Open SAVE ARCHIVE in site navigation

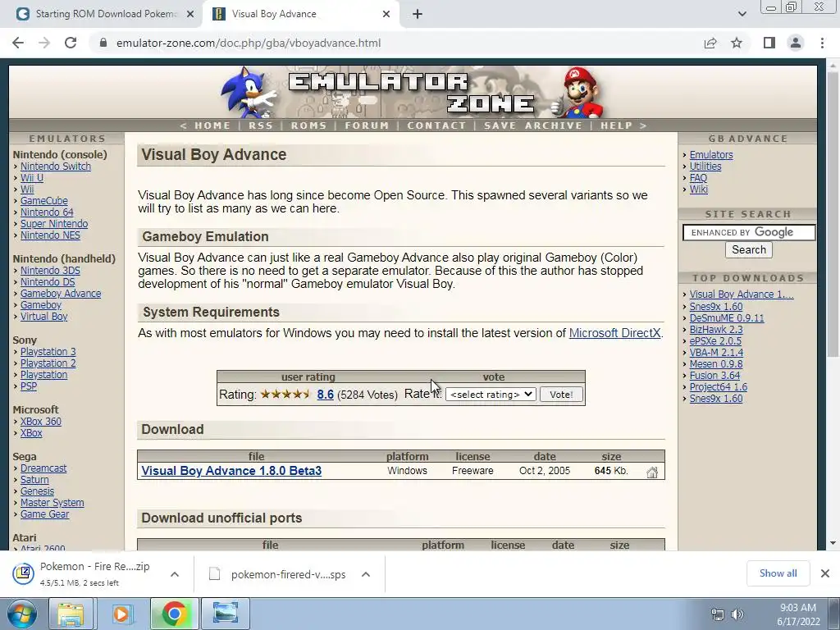tap(533, 126)
